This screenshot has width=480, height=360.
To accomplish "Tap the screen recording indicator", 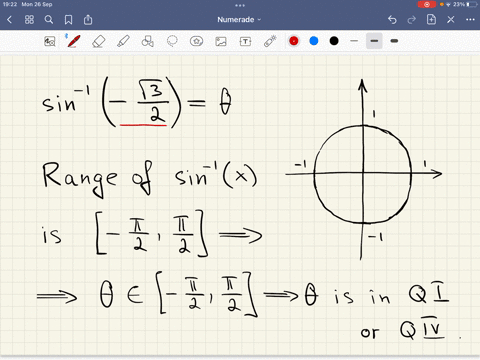I will coord(427,4).
